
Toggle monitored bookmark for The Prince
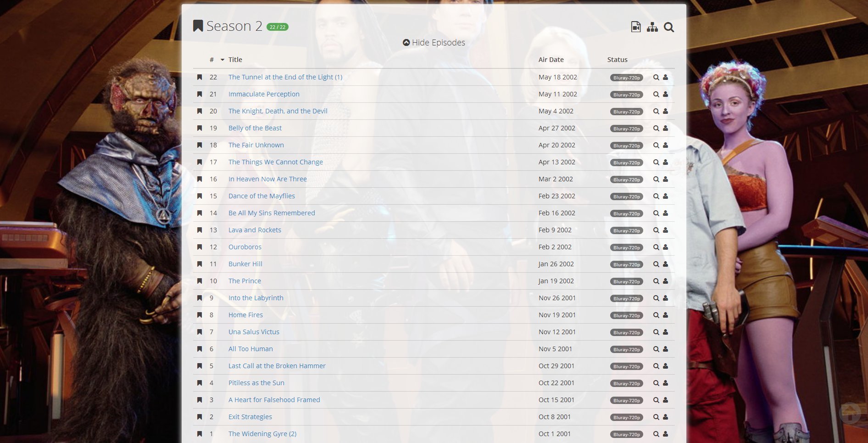point(200,281)
